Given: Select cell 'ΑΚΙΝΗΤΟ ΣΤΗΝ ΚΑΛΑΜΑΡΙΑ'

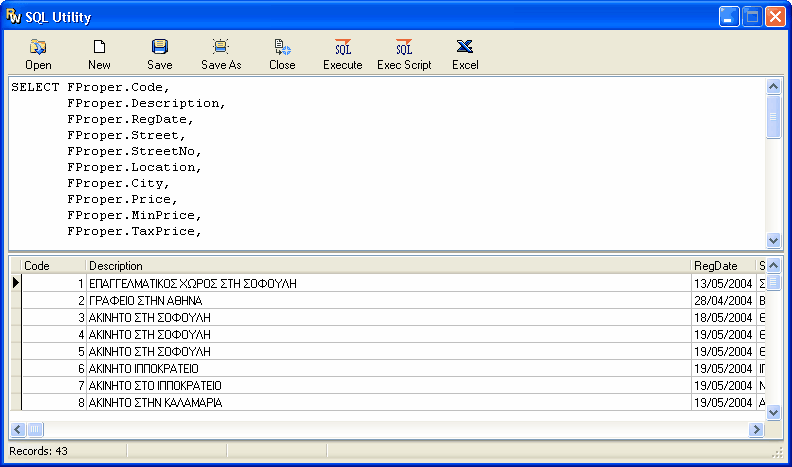Looking at the screenshot, I should click(x=388, y=403).
